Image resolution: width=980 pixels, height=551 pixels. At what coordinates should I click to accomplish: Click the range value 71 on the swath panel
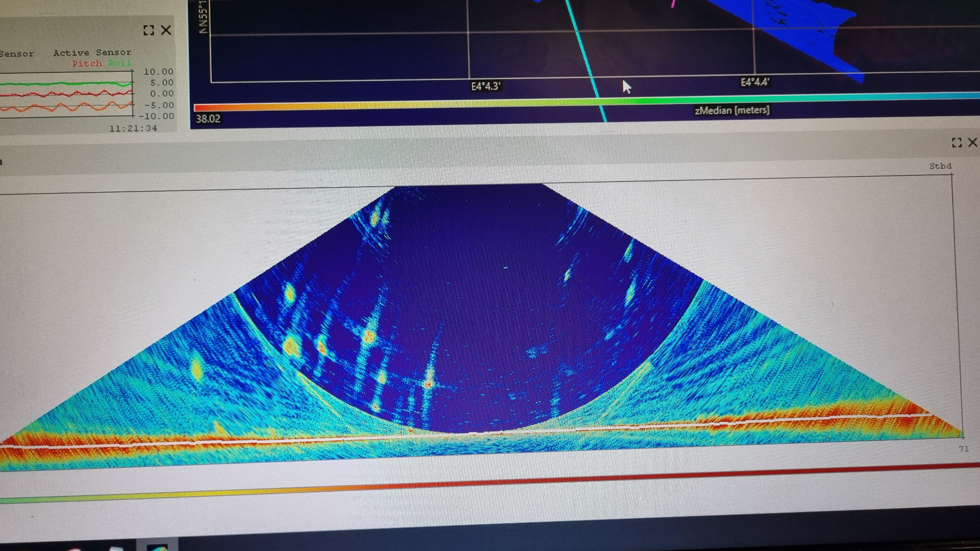962,449
